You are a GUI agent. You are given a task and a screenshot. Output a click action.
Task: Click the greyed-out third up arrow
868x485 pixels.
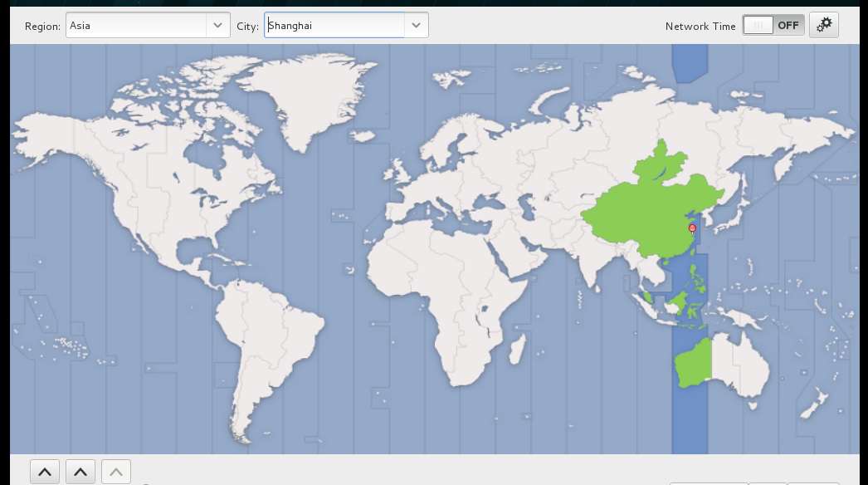tap(116, 473)
